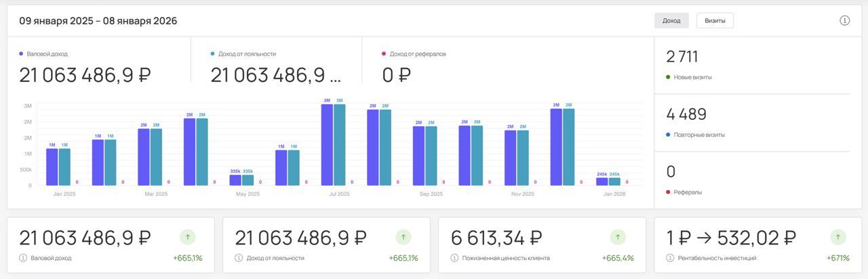Click the teal bar for Nov 2025
The width and height of the screenshot is (868, 279).
523,158
